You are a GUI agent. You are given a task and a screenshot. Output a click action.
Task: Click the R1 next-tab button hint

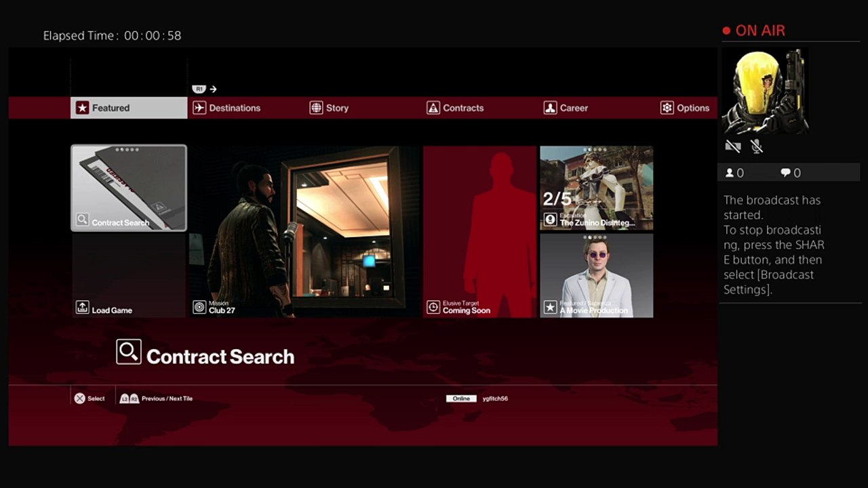199,89
